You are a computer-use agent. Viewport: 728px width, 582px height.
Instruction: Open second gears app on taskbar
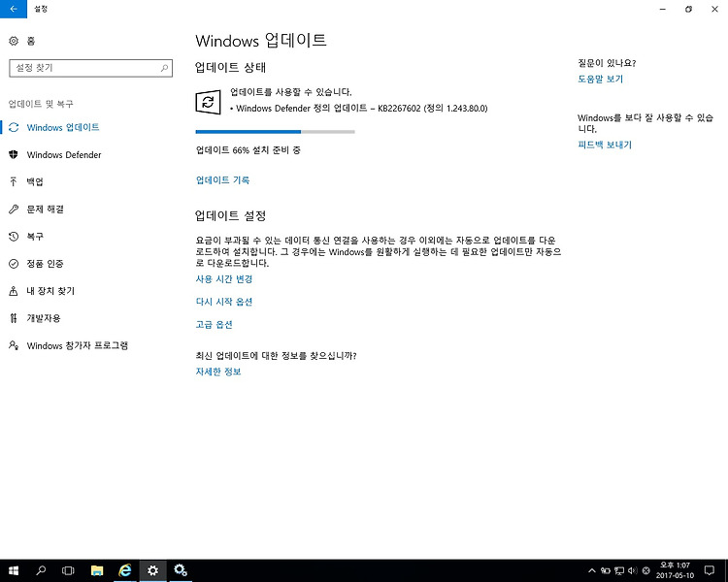click(x=181, y=570)
